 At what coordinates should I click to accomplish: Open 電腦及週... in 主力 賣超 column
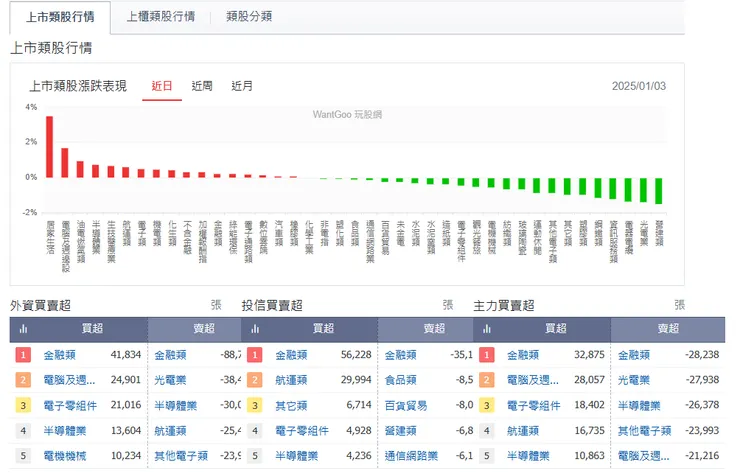click(x=644, y=456)
